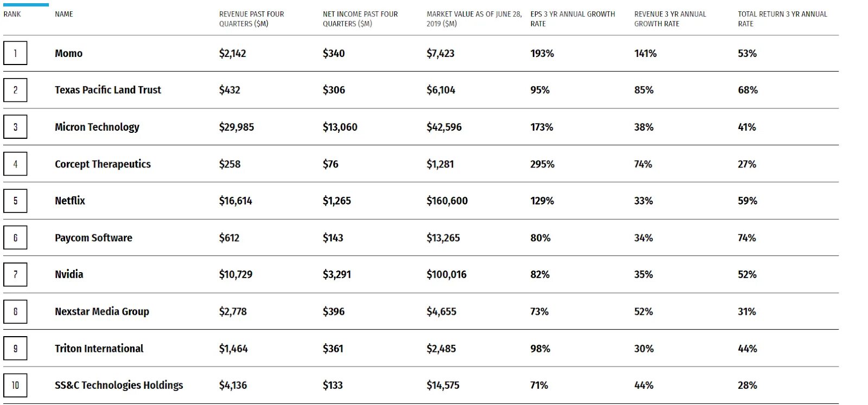Sort by the NAME column header
The image size is (868, 405).
point(63,14)
